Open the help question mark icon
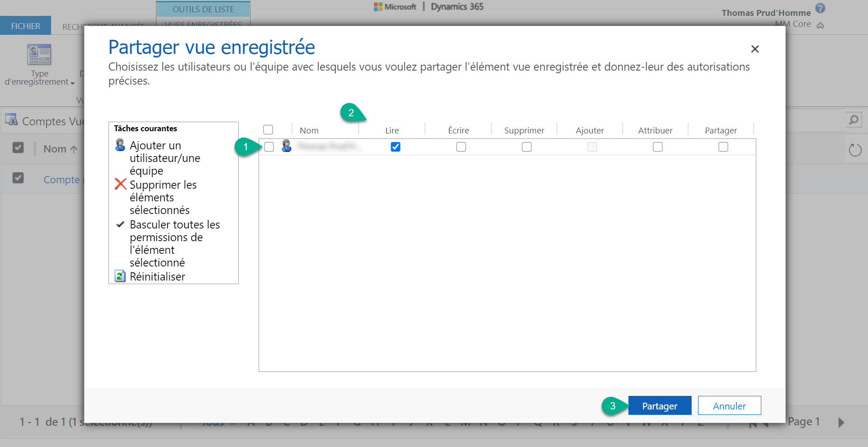The height and width of the screenshot is (447, 868). pos(820,8)
